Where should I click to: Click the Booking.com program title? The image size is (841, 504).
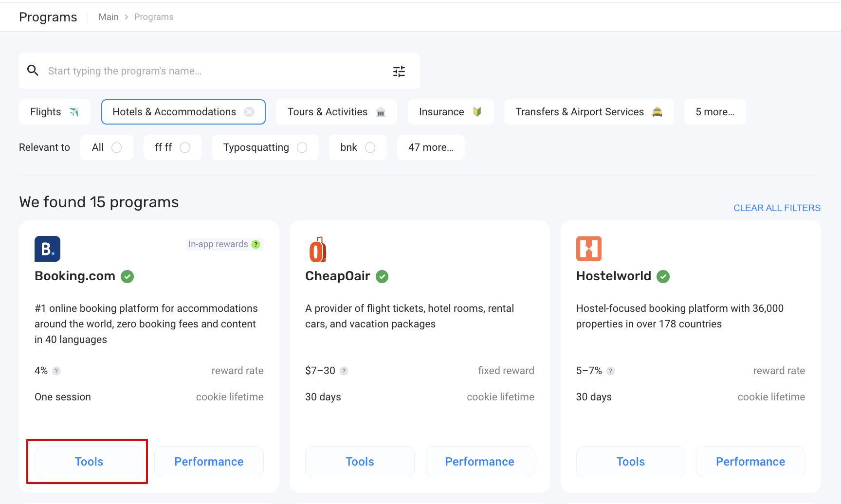click(x=75, y=276)
